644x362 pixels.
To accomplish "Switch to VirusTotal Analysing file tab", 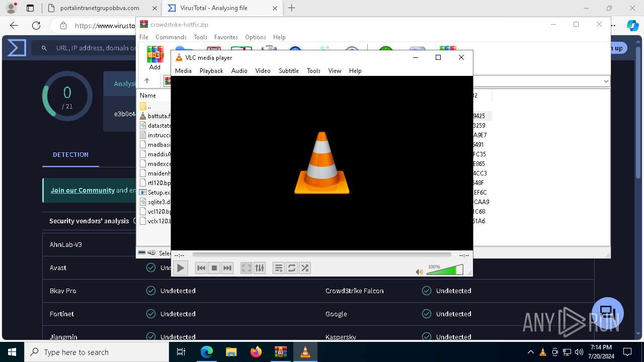I will click(x=223, y=8).
